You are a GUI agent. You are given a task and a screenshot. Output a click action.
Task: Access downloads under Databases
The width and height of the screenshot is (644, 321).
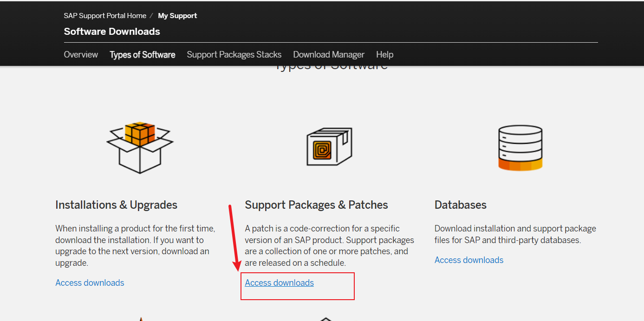pyautogui.click(x=469, y=260)
